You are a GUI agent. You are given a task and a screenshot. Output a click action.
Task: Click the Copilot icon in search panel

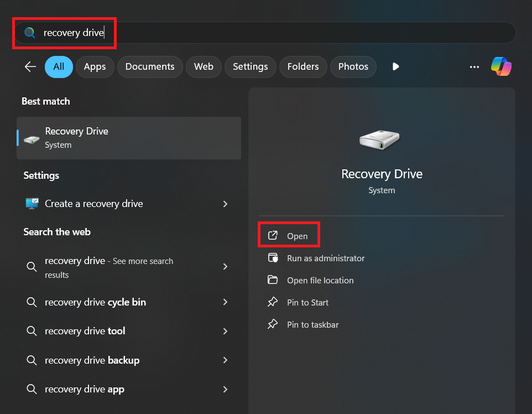coord(501,66)
